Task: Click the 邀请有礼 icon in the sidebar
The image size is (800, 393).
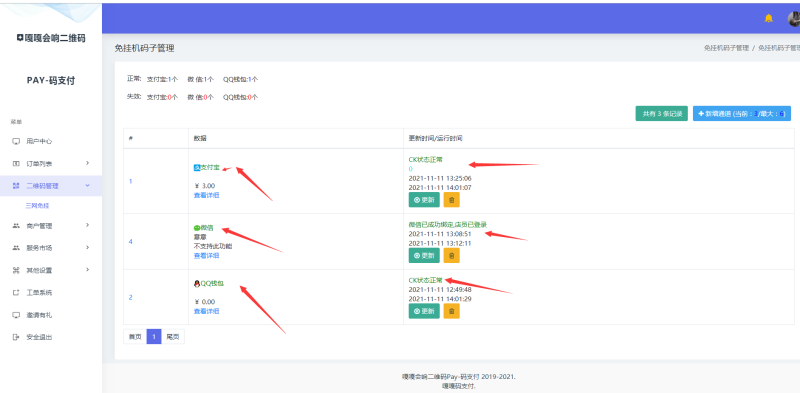Action: pos(16,315)
